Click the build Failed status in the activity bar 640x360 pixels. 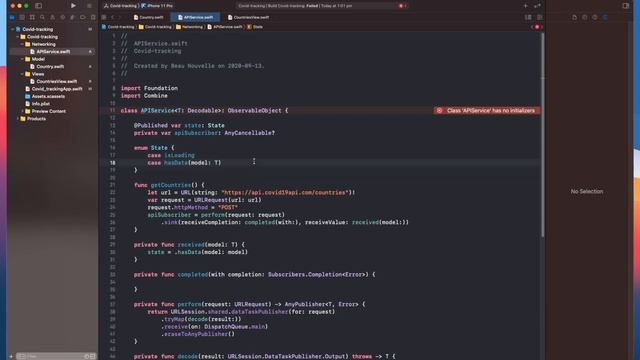[313, 6]
